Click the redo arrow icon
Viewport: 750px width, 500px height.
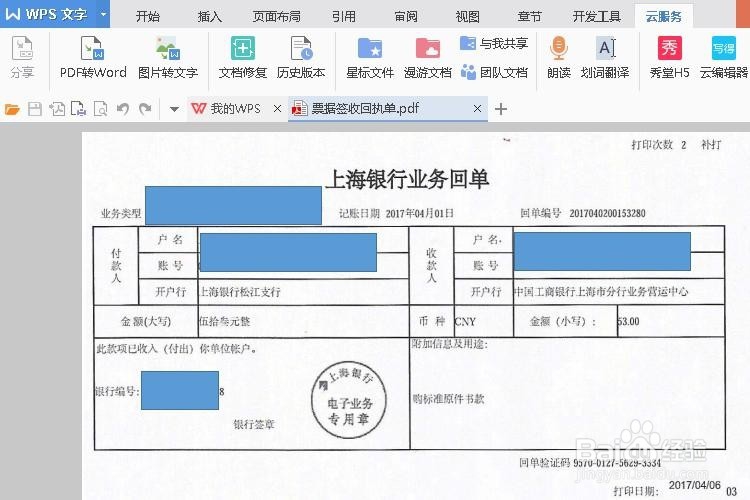145,109
